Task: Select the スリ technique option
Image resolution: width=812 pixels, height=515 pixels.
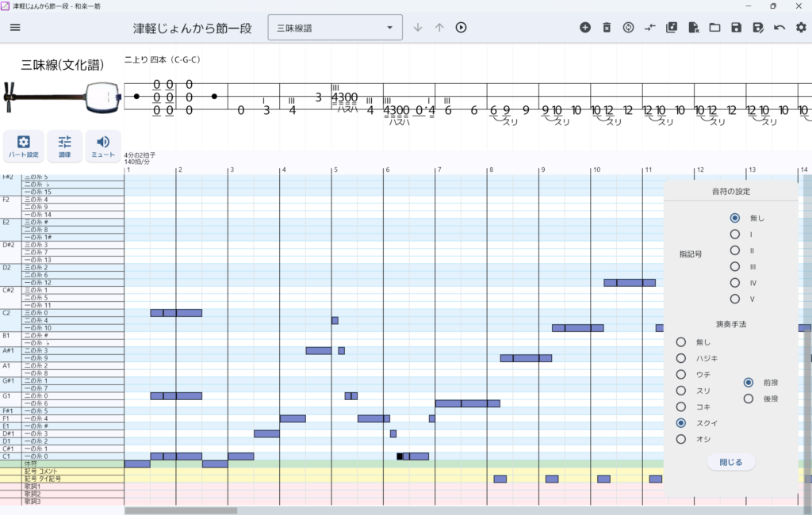Action: (681, 391)
